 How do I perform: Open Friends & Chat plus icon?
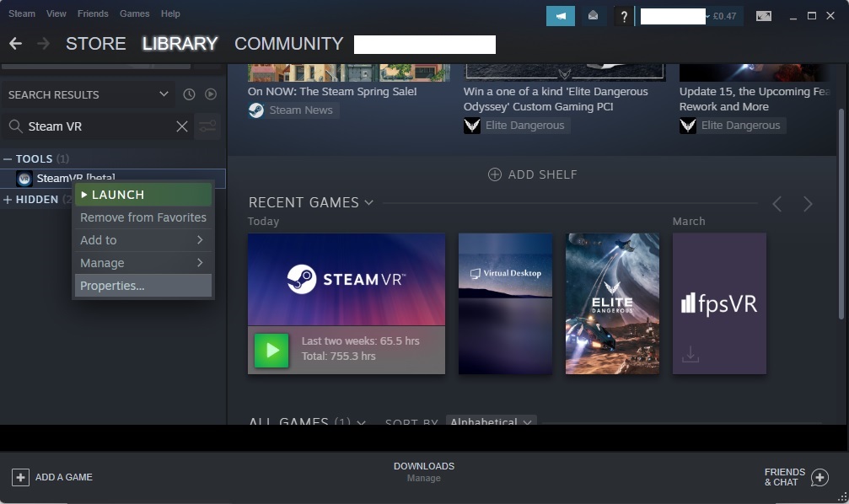click(819, 478)
